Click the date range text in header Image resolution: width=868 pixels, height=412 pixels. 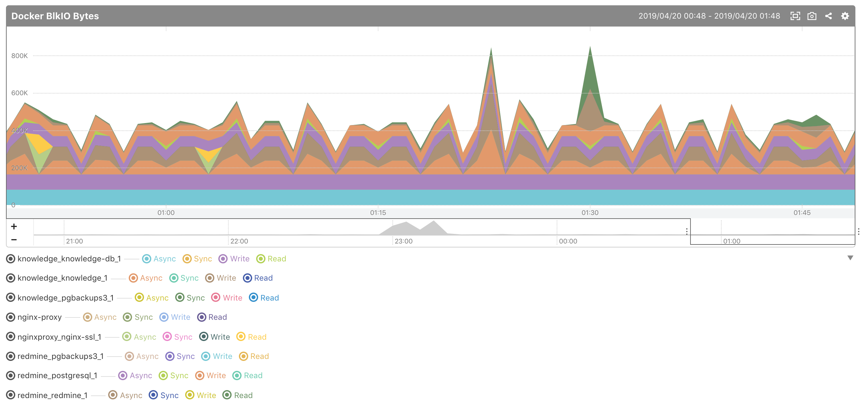[709, 16]
